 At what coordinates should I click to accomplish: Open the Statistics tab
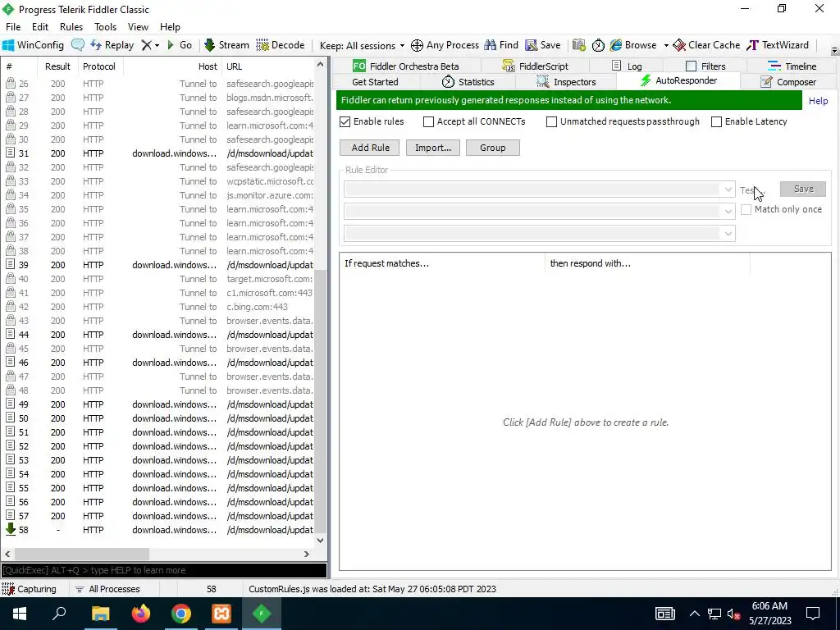(x=468, y=82)
